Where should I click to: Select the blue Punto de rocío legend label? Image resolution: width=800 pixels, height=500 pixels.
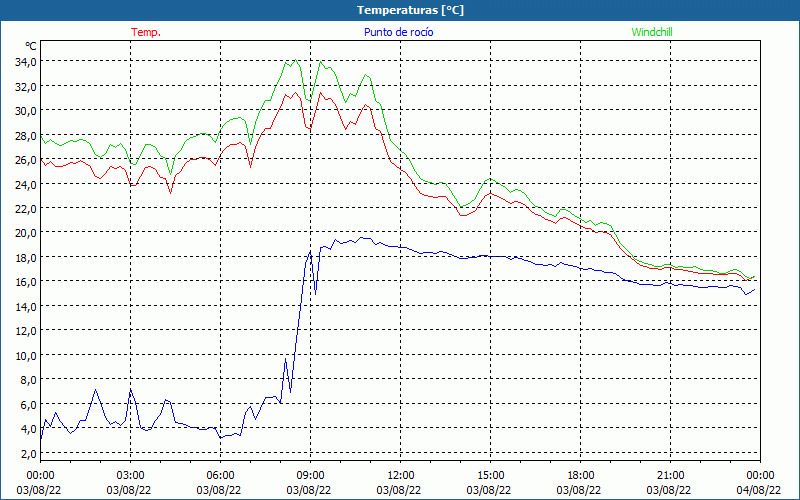[x=398, y=32]
